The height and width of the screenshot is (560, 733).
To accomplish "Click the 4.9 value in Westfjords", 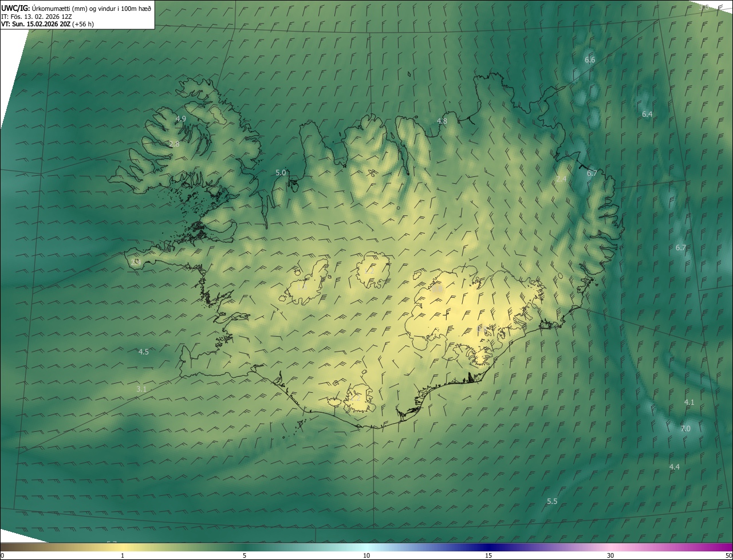I will coord(180,119).
